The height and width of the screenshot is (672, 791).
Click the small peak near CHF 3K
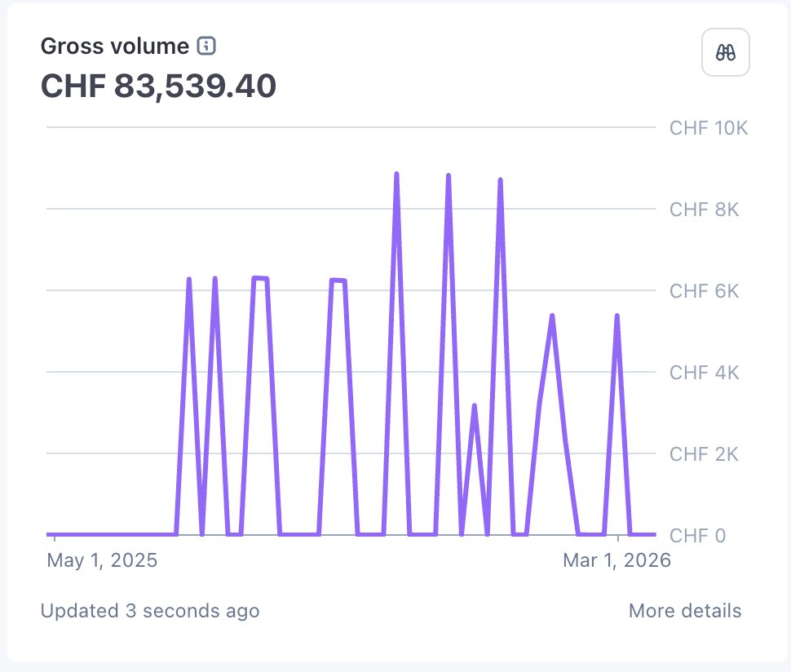click(x=475, y=406)
